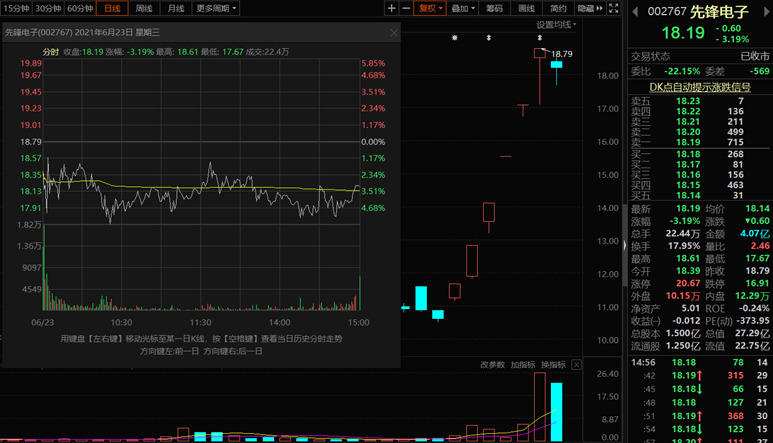773x443 pixels.
Task: Close the 分时 intraday popup window
Action: pyautogui.click(x=393, y=33)
